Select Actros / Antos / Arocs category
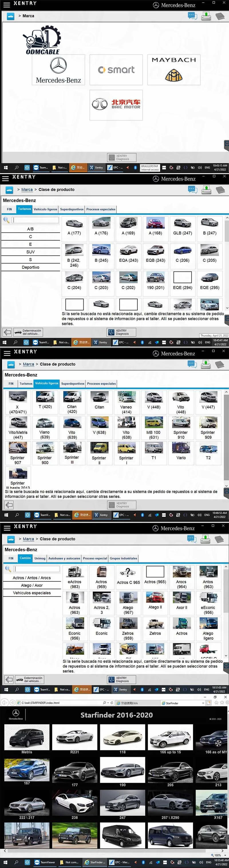The image size is (229, 868). click(x=32, y=578)
